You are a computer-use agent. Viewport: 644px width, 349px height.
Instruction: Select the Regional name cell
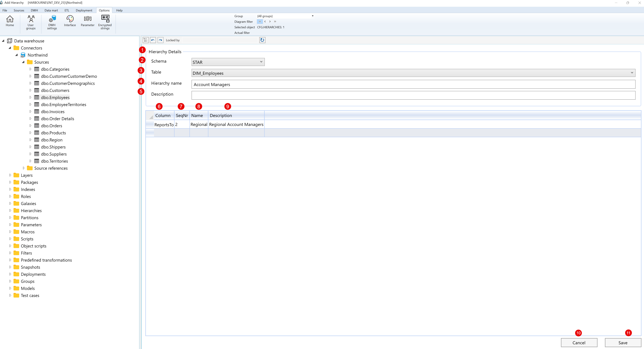coord(199,124)
